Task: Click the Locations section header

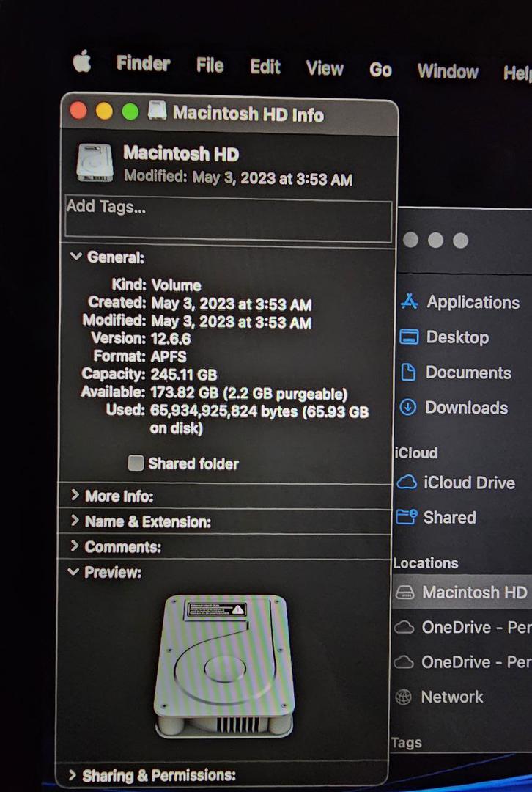Action: [426, 562]
